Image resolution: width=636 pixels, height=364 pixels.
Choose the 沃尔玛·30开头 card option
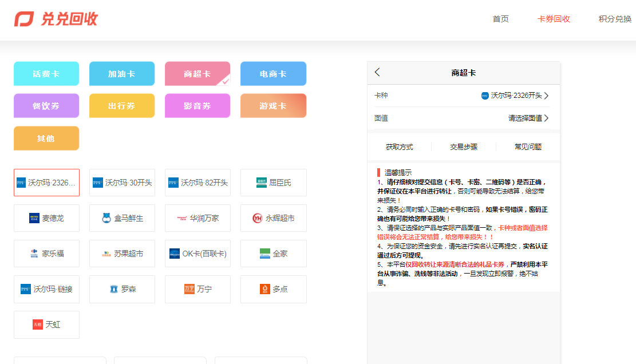click(x=122, y=183)
